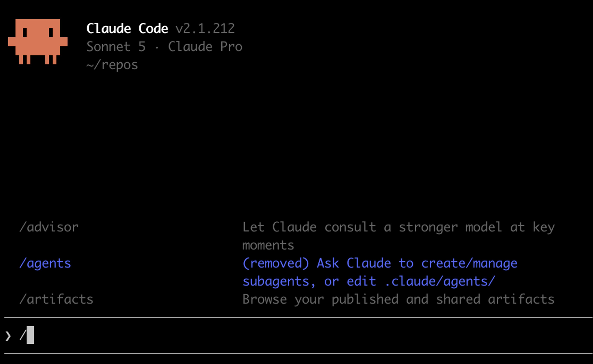Click the orange Claude Code mascot icon

click(38, 42)
